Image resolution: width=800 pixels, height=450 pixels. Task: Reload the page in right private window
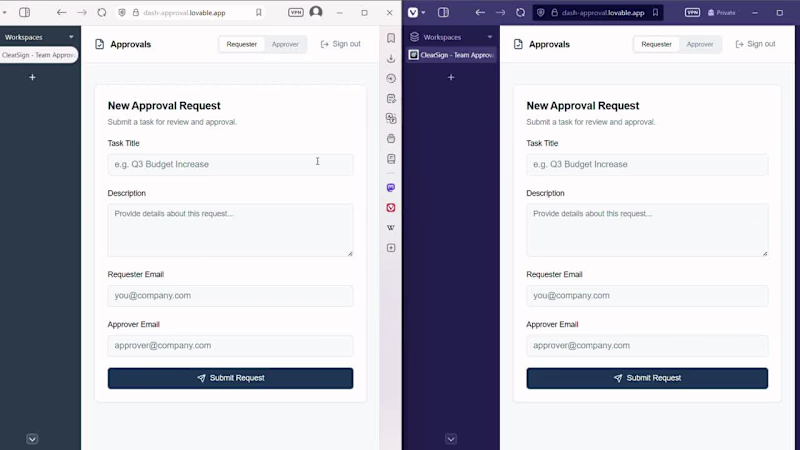coord(520,12)
